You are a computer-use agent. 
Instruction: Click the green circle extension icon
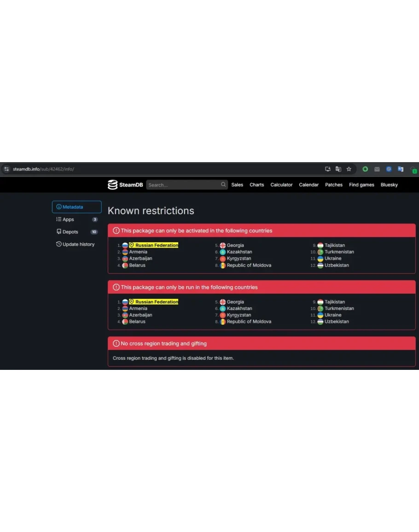365,169
